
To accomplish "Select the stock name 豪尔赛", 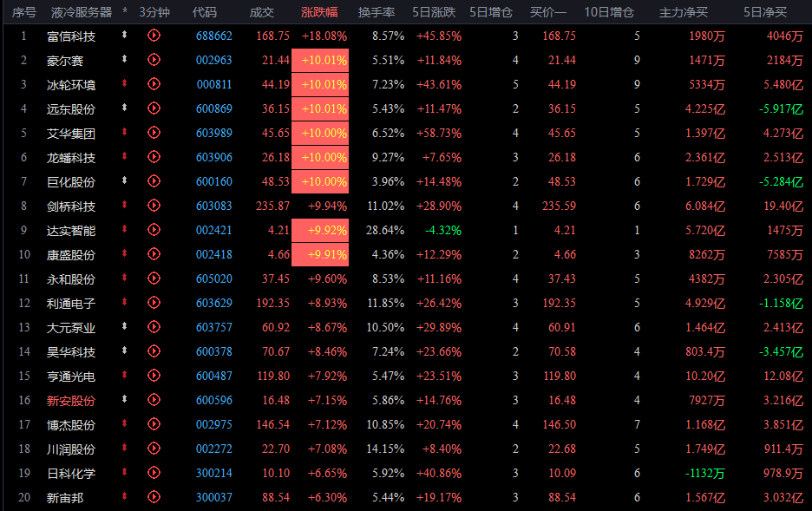I will 65,61.
